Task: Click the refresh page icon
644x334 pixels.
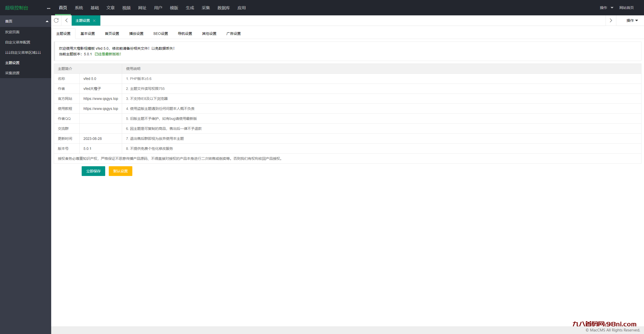Action: [x=56, y=20]
